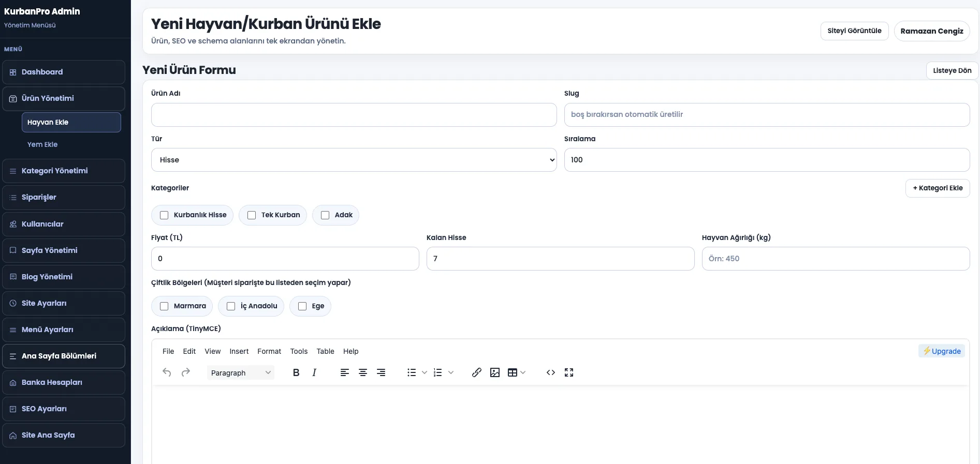Tick the Adak category checkbox
980x464 pixels.
pos(325,215)
